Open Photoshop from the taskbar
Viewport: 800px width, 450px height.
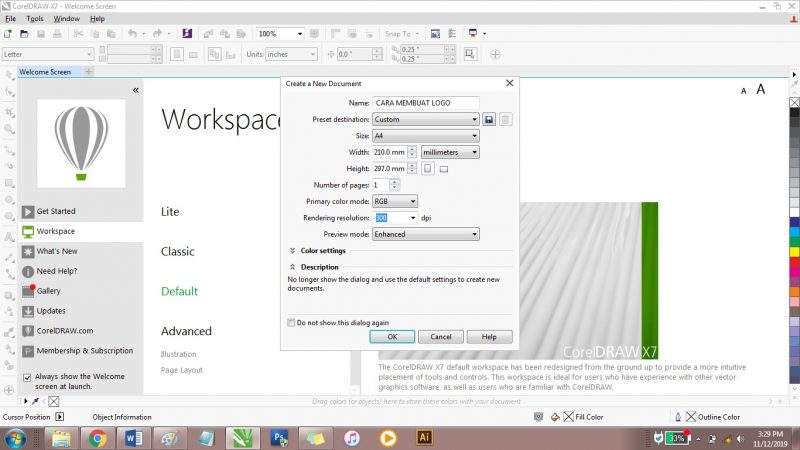[279, 438]
